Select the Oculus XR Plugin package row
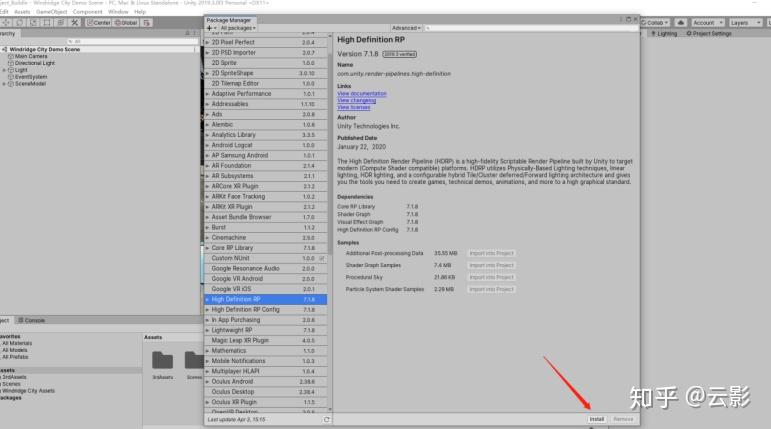The image size is (771, 429). 266,402
